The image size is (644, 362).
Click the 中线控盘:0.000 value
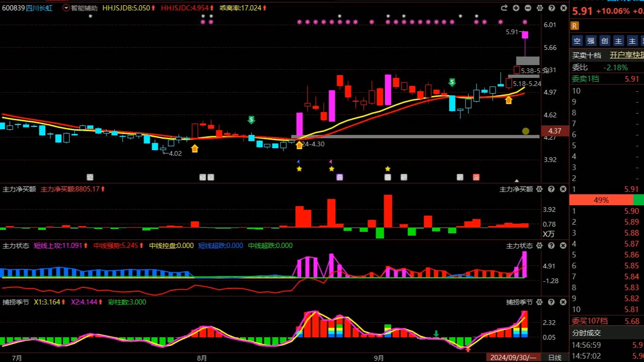pos(172,246)
